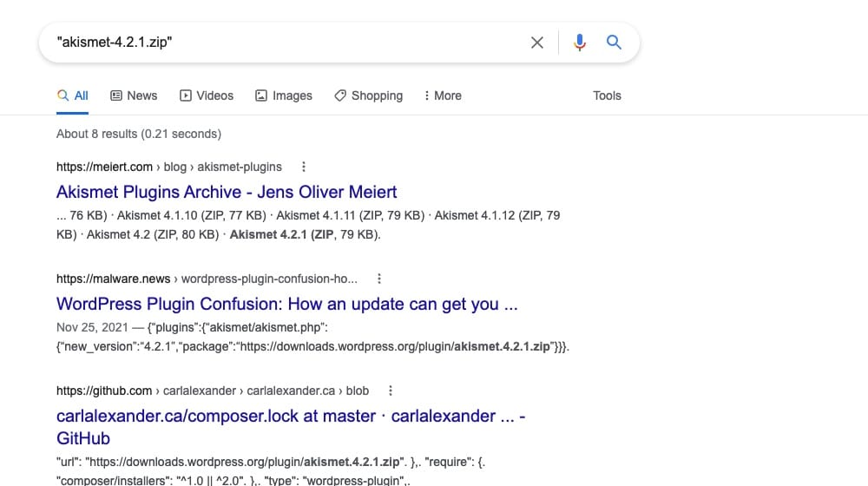The height and width of the screenshot is (486, 868).
Task: Click the https://github.com breadcrumb URL
Action: pos(104,391)
